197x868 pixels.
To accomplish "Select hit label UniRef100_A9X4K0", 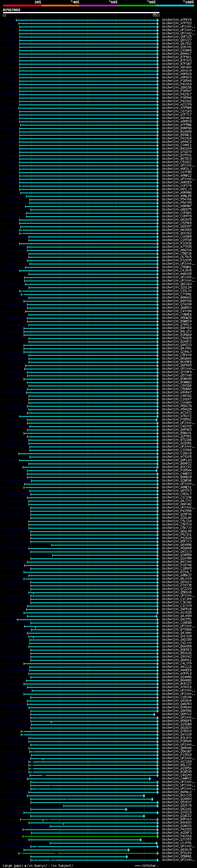I will pyautogui.click(x=177, y=67).
